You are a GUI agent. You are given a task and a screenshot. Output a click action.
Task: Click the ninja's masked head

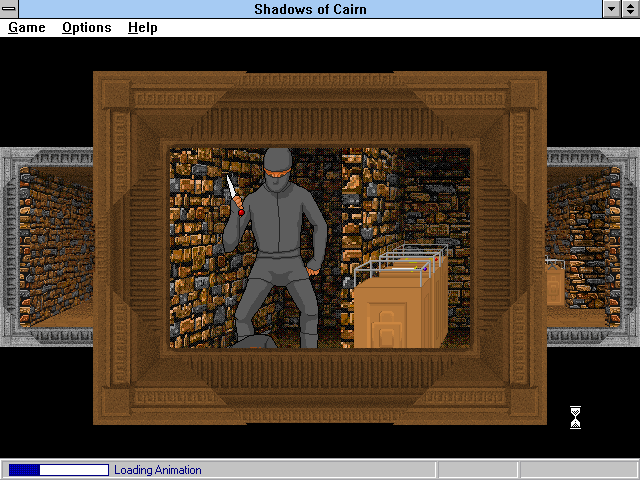(279, 166)
